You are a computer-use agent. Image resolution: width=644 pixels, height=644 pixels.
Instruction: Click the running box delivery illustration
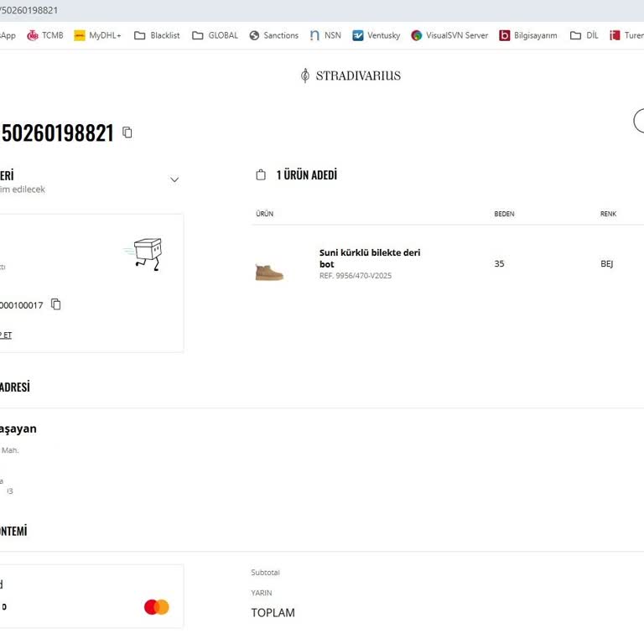(143, 254)
